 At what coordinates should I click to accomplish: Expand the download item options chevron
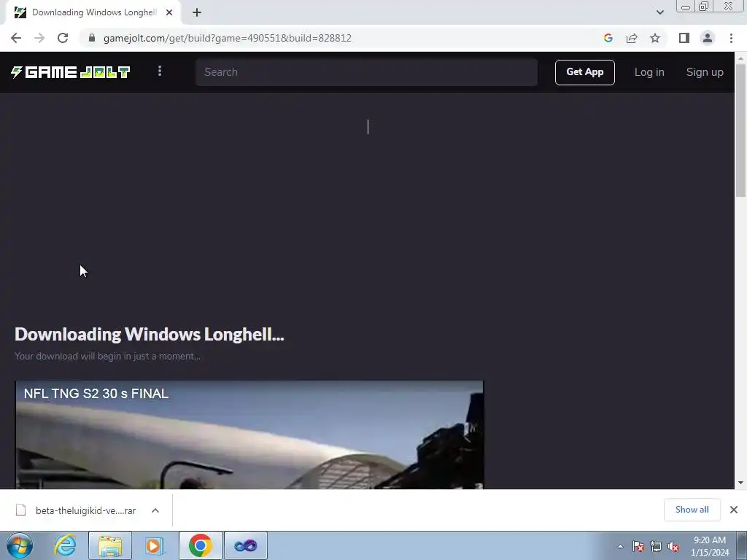tap(155, 510)
